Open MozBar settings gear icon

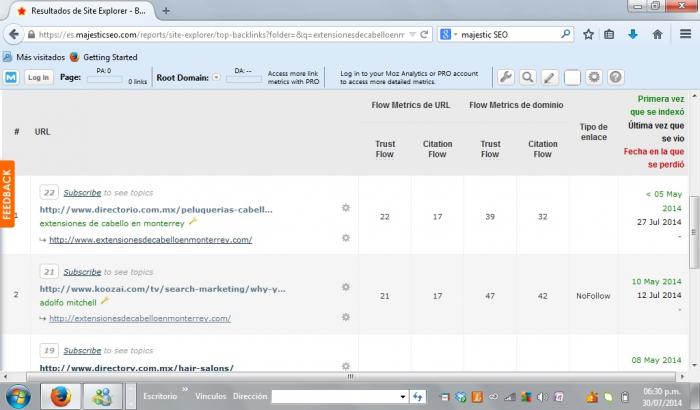pyautogui.click(x=594, y=77)
